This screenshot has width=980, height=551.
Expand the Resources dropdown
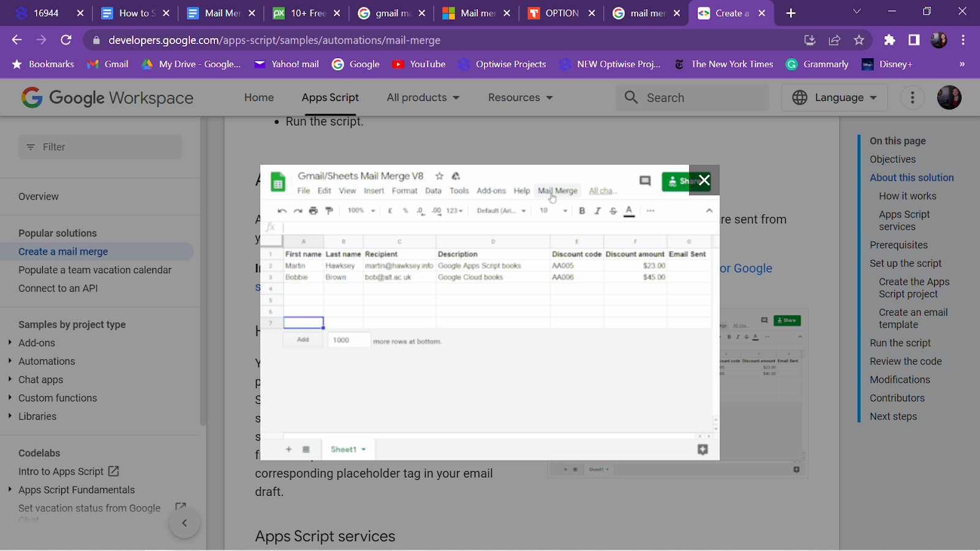[x=520, y=97]
